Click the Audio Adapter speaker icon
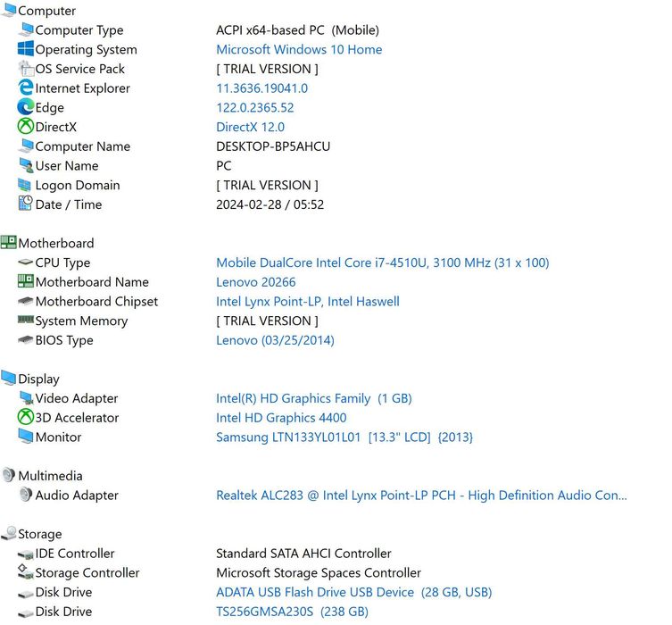672x625 pixels. pyautogui.click(x=26, y=495)
